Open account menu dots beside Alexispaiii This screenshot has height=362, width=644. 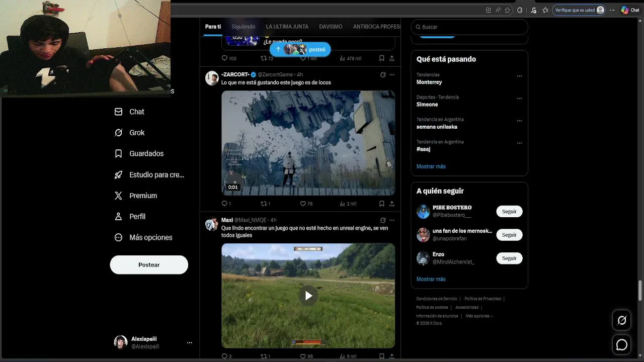pos(190,342)
